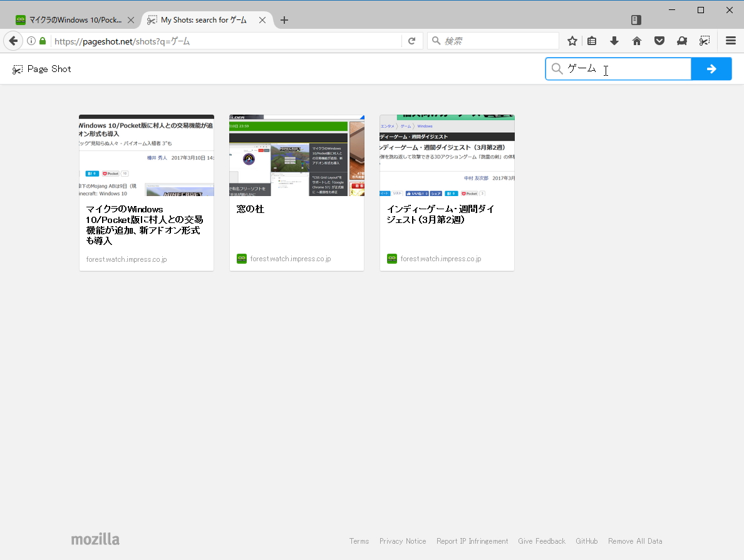The image size is (744, 560).
Task: Click the Page Shot logo link
Action: 42,70
